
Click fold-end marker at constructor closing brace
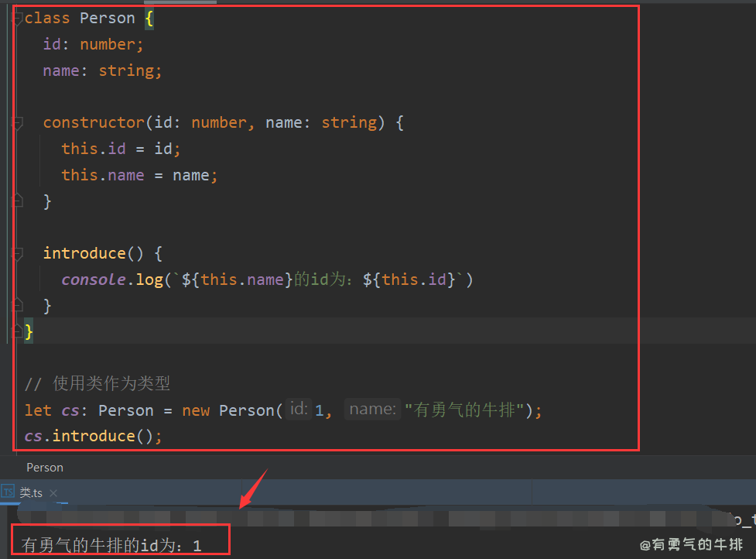tap(18, 201)
